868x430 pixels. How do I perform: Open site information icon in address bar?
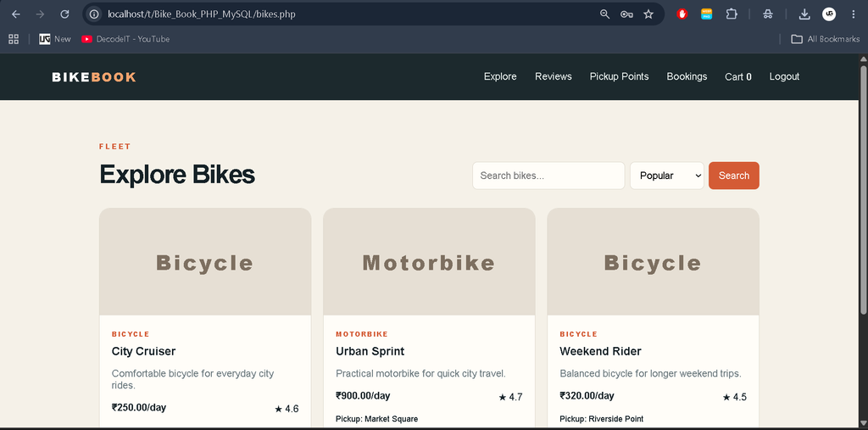(95, 14)
